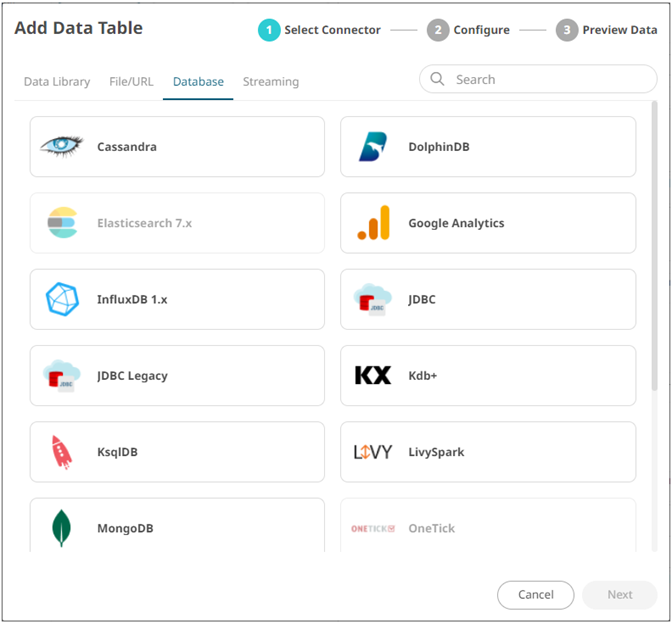Screen dimensions: 672x624
Task: Switch to the Streaming tab
Action: click(271, 81)
